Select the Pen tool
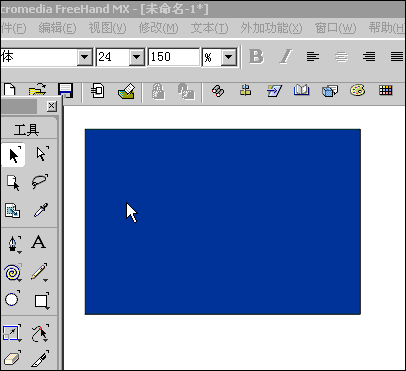 14,244
